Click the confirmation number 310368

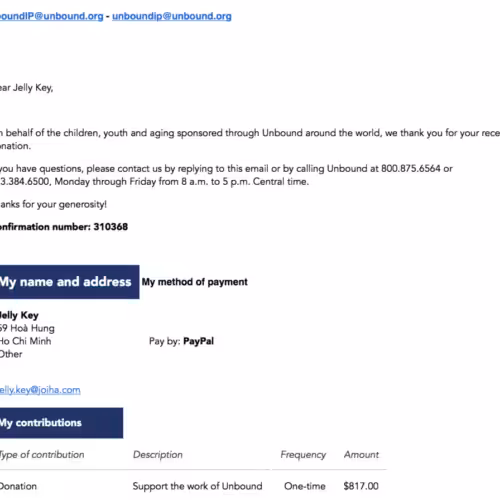click(111, 227)
